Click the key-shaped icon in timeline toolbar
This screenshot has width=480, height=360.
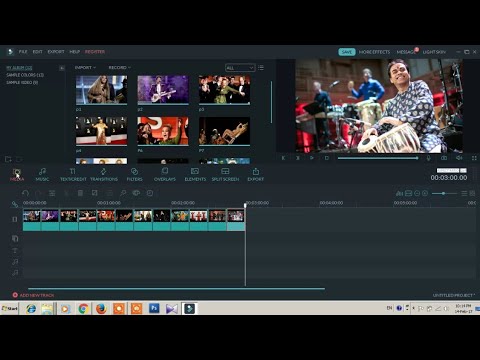point(123,193)
